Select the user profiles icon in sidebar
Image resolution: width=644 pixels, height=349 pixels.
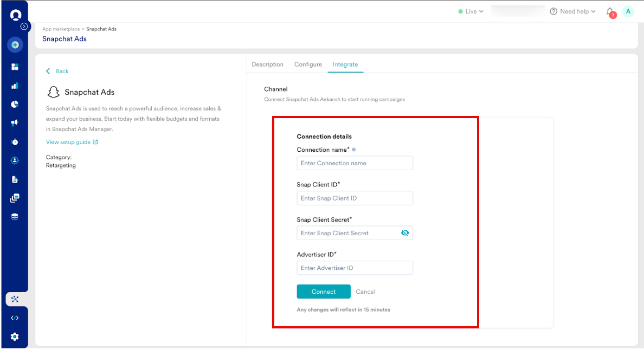(x=15, y=160)
